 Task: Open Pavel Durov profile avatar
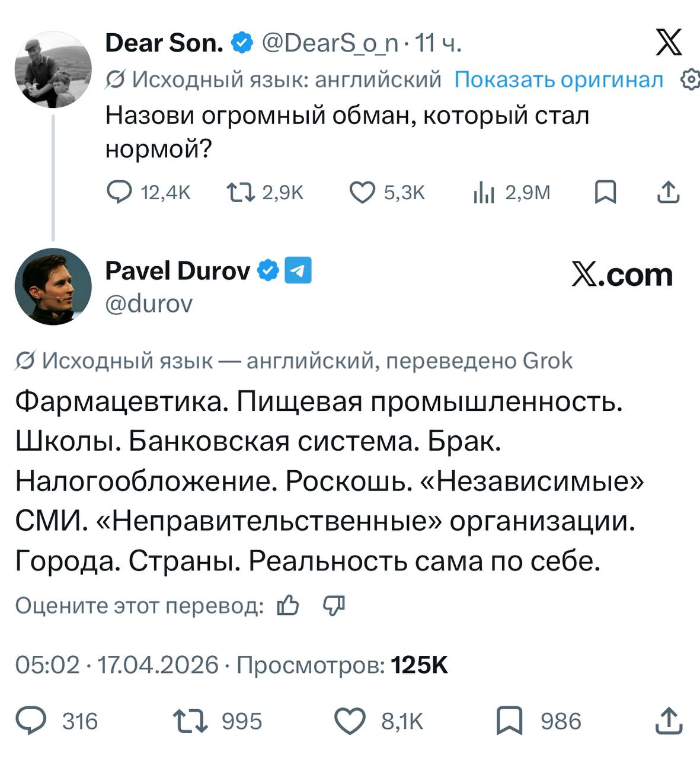point(53,286)
